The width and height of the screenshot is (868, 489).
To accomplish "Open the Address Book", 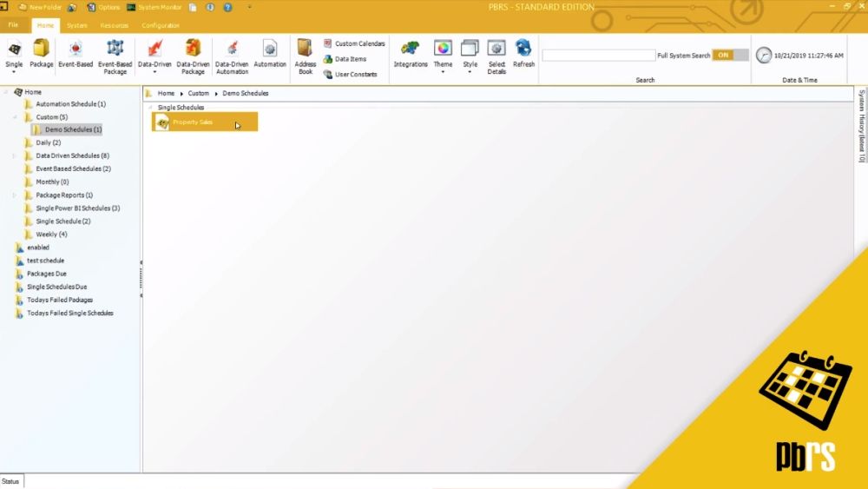I will click(x=305, y=57).
